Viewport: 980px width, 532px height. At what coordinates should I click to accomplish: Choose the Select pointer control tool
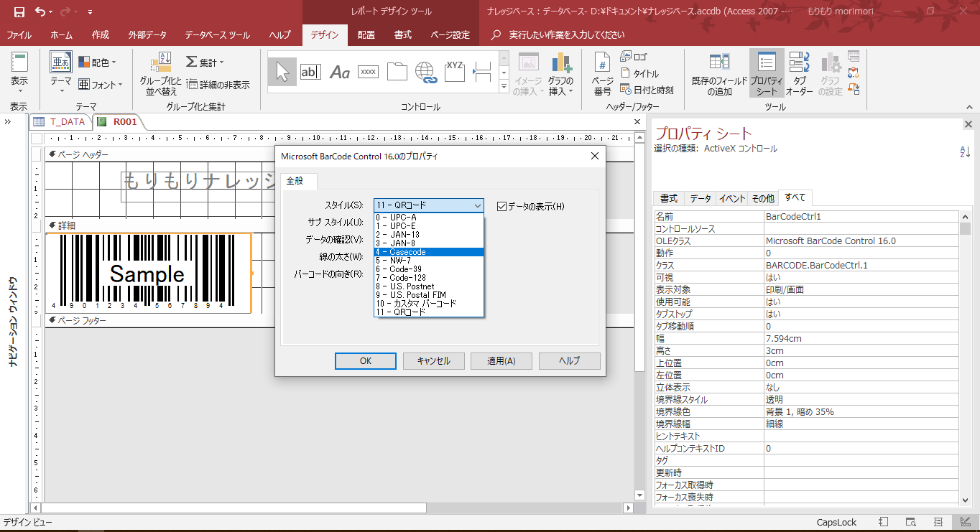(282, 72)
